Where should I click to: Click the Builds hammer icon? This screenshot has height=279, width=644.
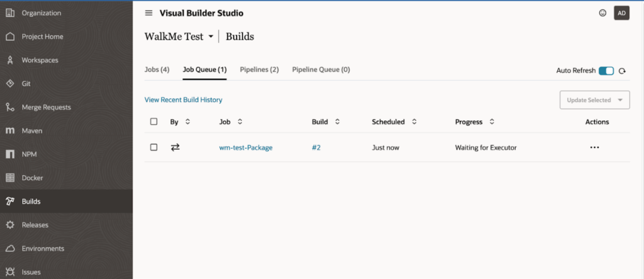click(x=10, y=202)
